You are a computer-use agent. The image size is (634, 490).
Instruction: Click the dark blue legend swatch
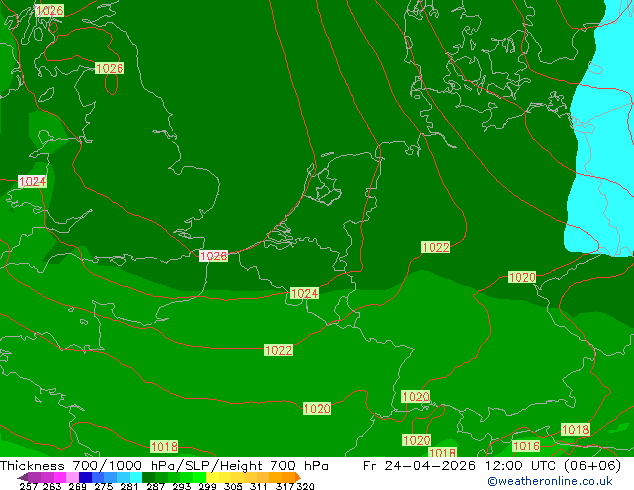tap(85, 477)
